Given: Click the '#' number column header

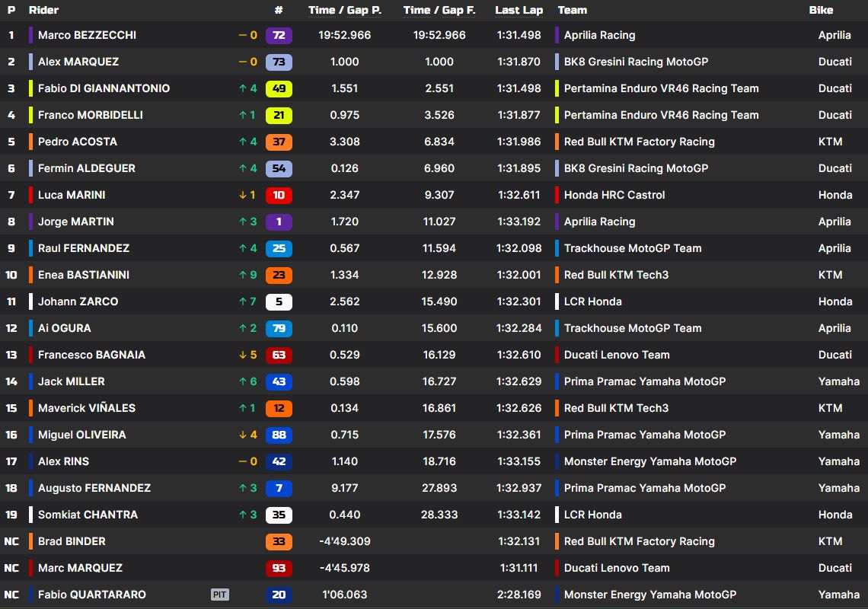Looking at the screenshot, I should tap(279, 10).
